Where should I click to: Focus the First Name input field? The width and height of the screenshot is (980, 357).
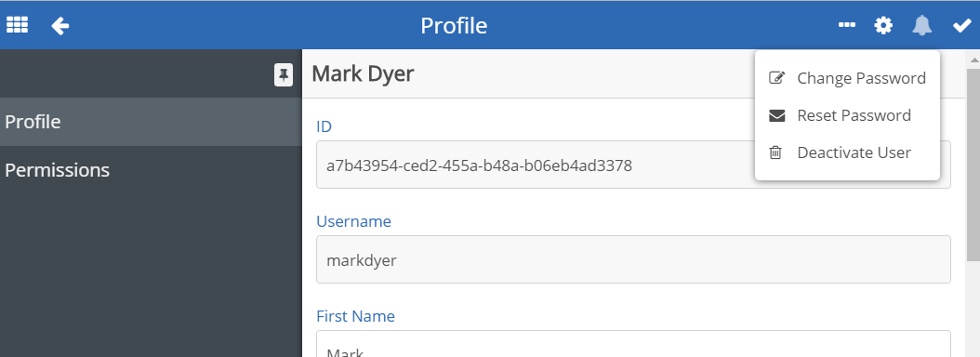click(x=633, y=344)
